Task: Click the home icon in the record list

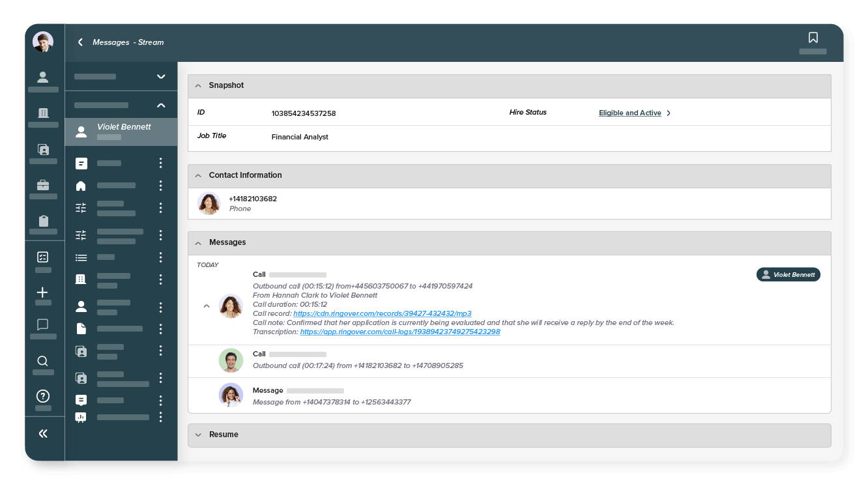Action: (81, 185)
